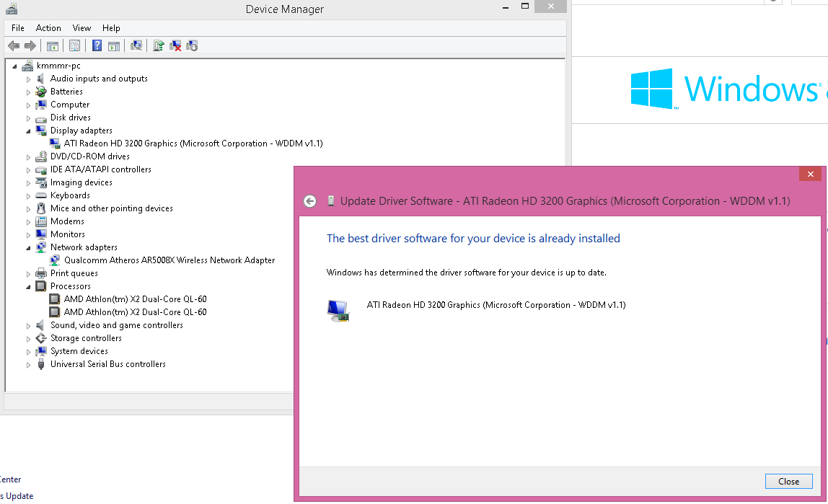Expand the System devices node
Screen dimensions: 828x504
pos(29,351)
